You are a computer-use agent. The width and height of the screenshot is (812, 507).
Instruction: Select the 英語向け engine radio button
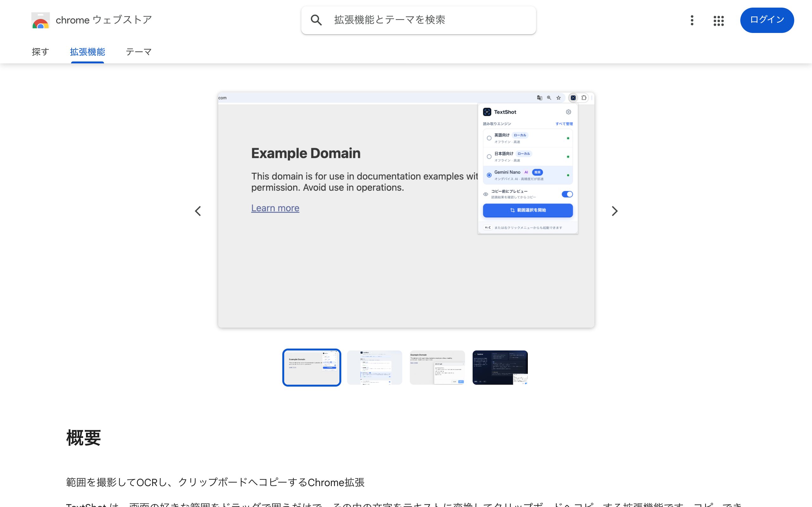pos(489,138)
